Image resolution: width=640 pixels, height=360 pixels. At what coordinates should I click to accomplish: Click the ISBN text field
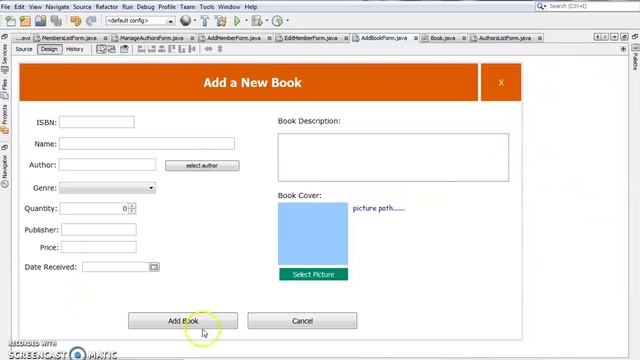(x=97, y=122)
